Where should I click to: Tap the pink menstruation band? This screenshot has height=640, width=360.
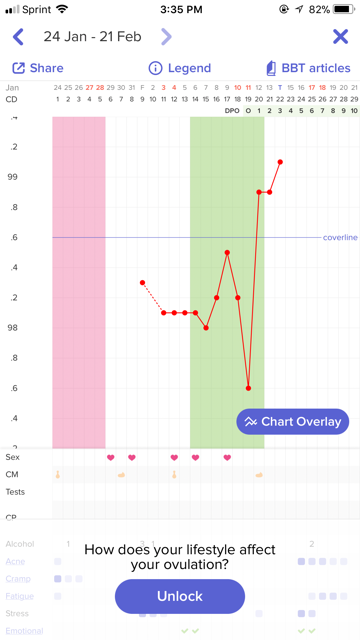[x=79, y=282]
